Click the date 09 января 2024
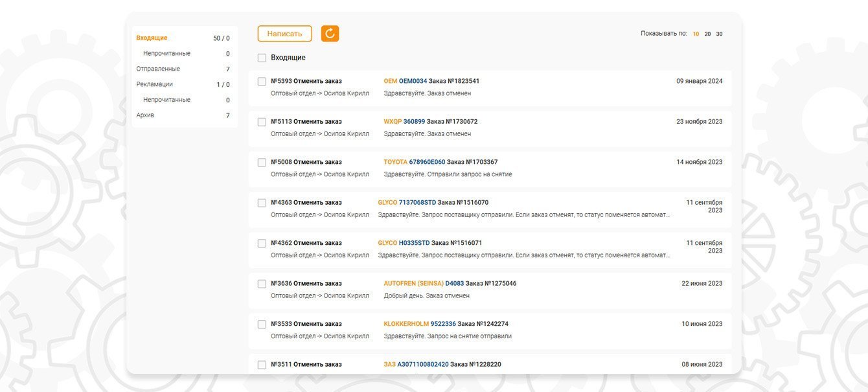This screenshot has width=868, height=392. [700, 81]
